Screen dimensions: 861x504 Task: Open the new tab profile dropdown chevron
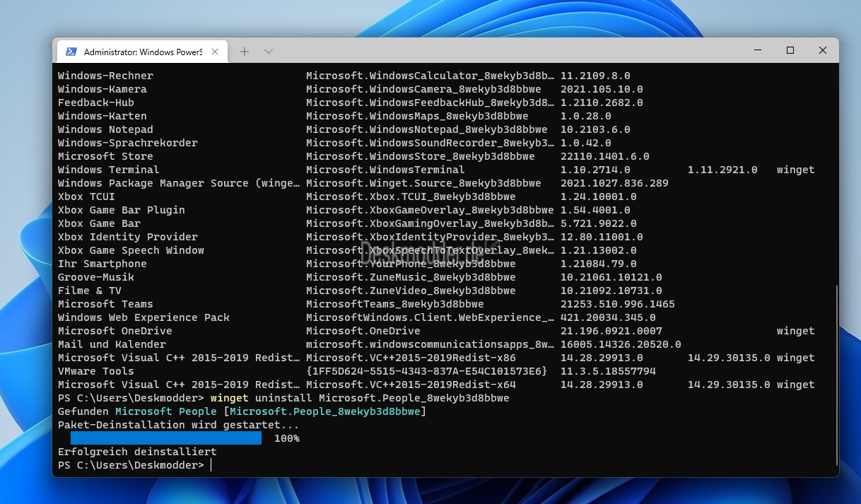pos(269,52)
